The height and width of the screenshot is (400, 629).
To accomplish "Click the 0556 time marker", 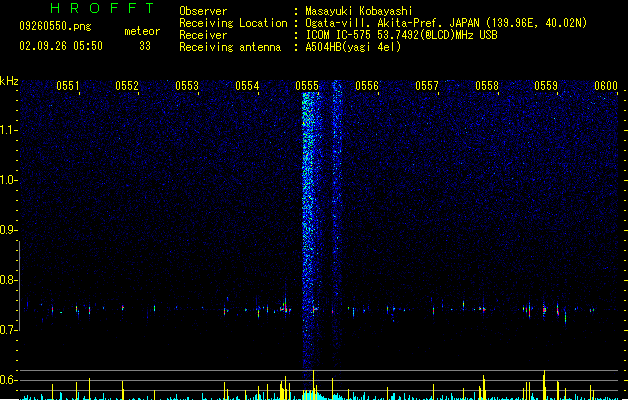I will 367,86.
